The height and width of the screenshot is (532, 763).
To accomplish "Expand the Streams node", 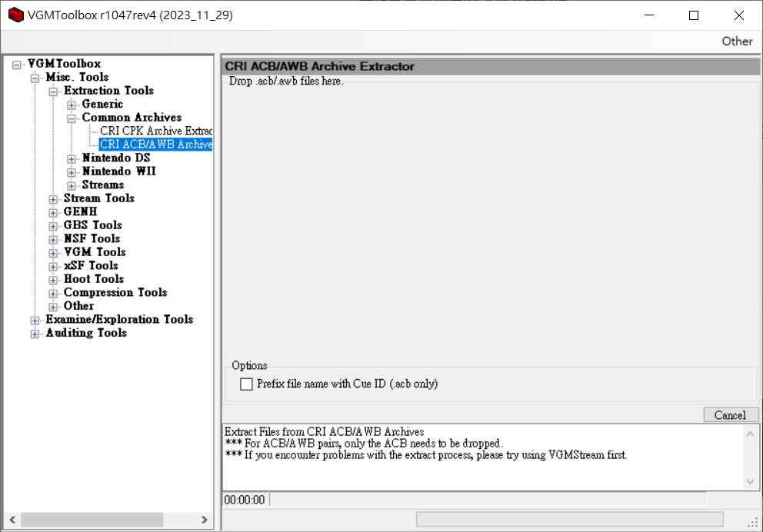I will [72, 185].
